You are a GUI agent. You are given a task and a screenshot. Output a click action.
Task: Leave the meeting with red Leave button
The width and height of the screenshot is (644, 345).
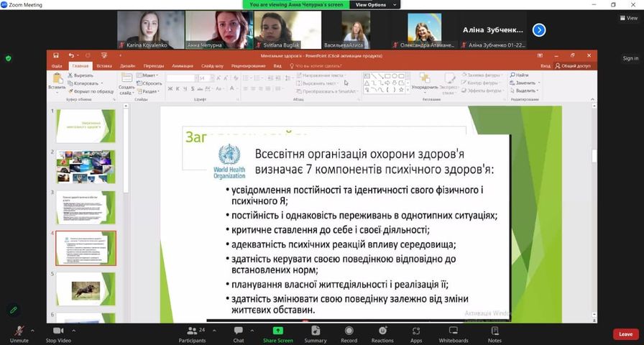625,334
